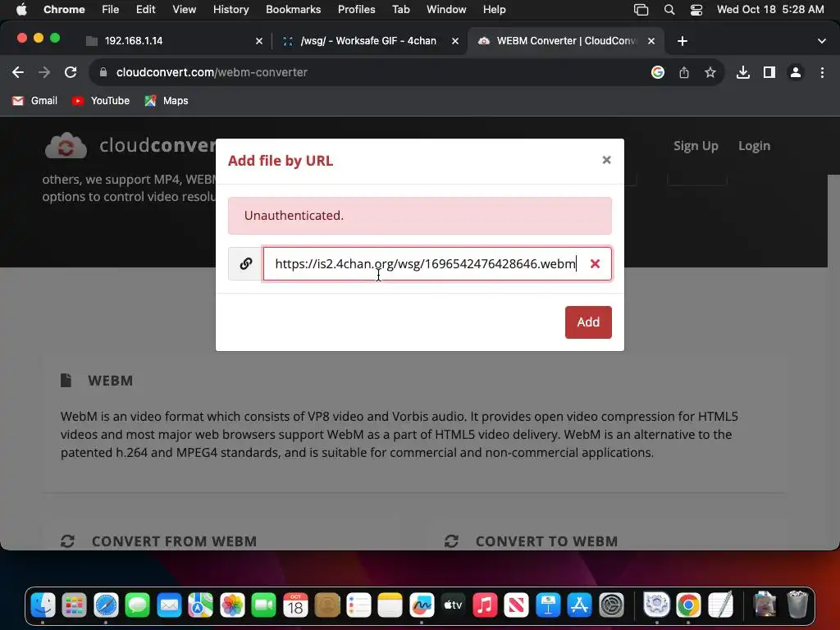Open Trash from the dock

point(797,605)
